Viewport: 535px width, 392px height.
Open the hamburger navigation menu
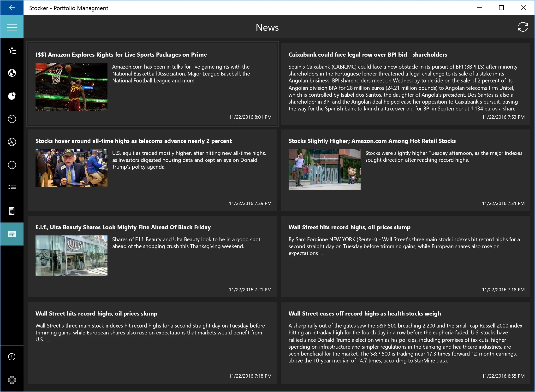tap(12, 27)
